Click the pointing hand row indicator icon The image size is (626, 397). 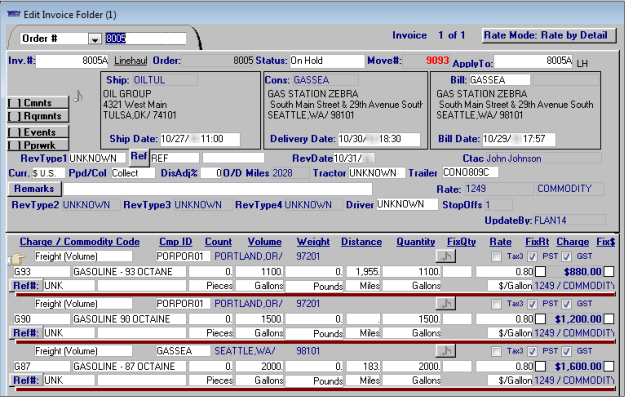pos(17,259)
